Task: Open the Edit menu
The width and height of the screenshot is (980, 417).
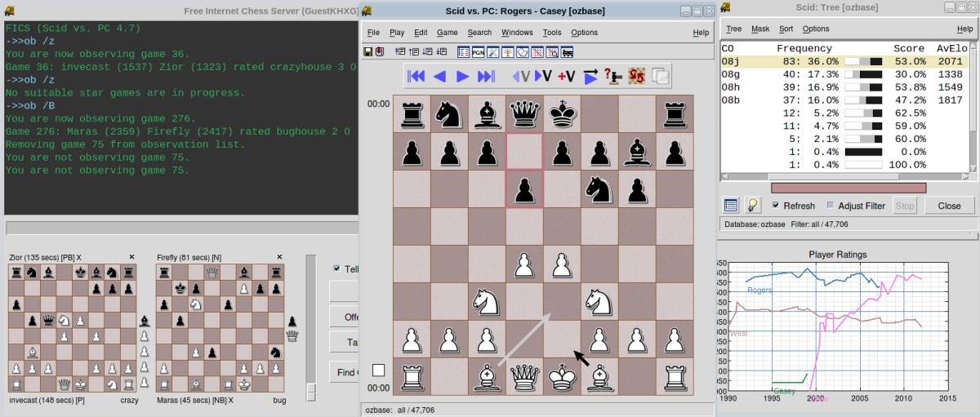Action: (x=421, y=33)
